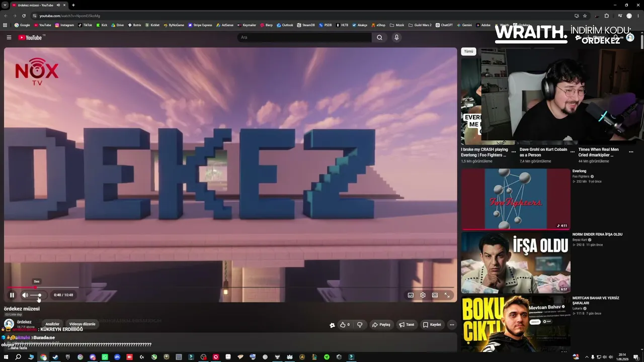The width and height of the screenshot is (644, 362).
Task: Select the Tümü filter chip
Action: [468, 51]
